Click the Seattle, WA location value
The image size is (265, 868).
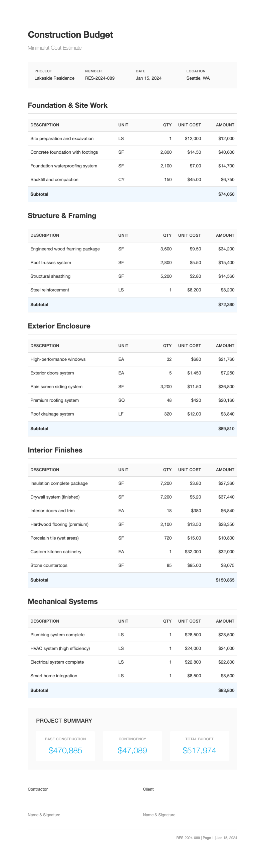pos(198,78)
